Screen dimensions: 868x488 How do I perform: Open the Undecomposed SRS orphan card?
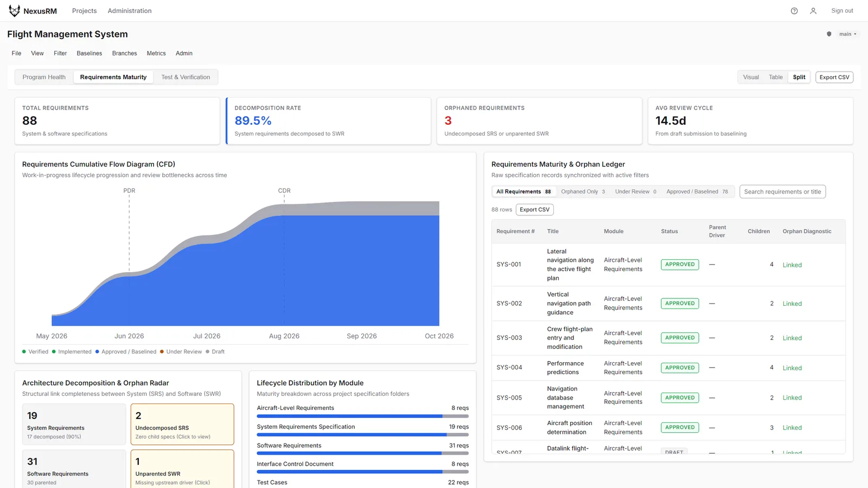tap(182, 424)
